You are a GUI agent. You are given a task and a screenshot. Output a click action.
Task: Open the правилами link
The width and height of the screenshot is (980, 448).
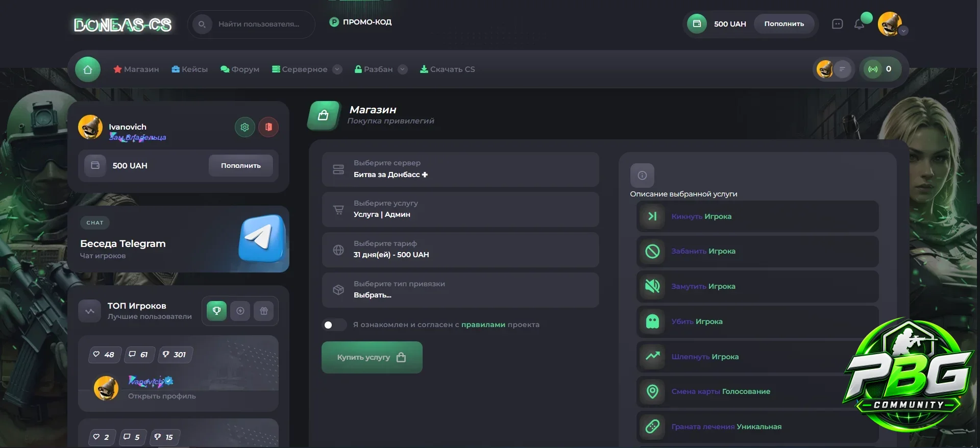point(483,325)
